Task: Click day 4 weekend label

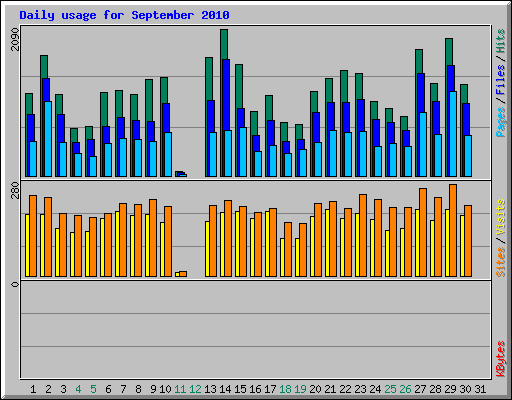Action: tap(78, 389)
